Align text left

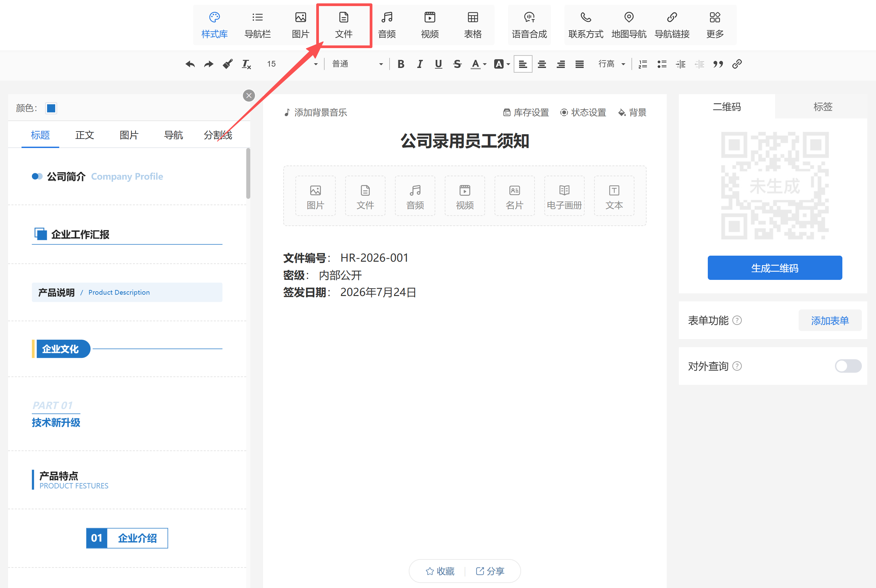pyautogui.click(x=523, y=64)
